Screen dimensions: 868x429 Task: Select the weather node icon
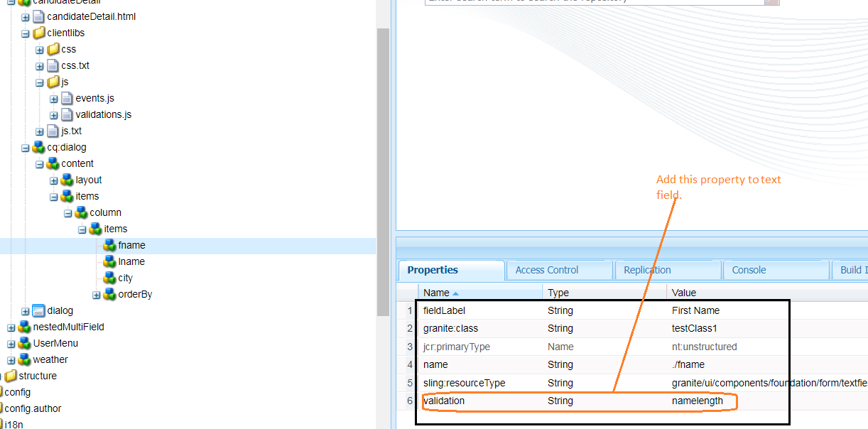coord(25,359)
